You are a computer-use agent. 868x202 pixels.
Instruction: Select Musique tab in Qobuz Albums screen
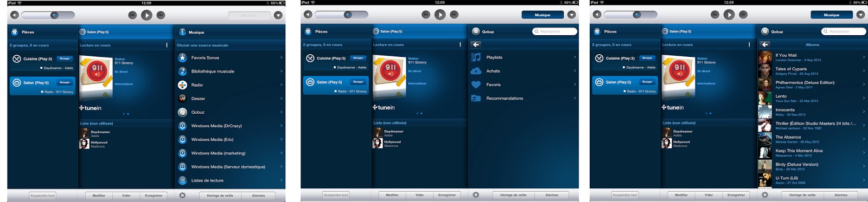click(832, 15)
